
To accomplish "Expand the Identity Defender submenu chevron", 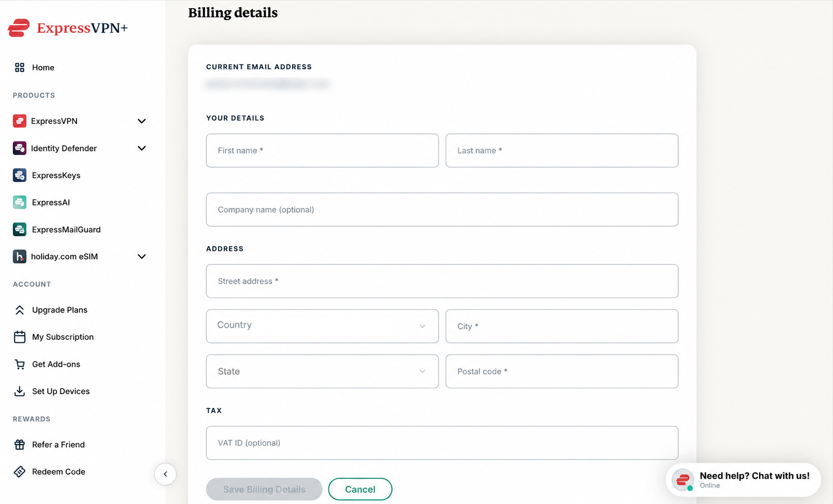I will [142, 148].
